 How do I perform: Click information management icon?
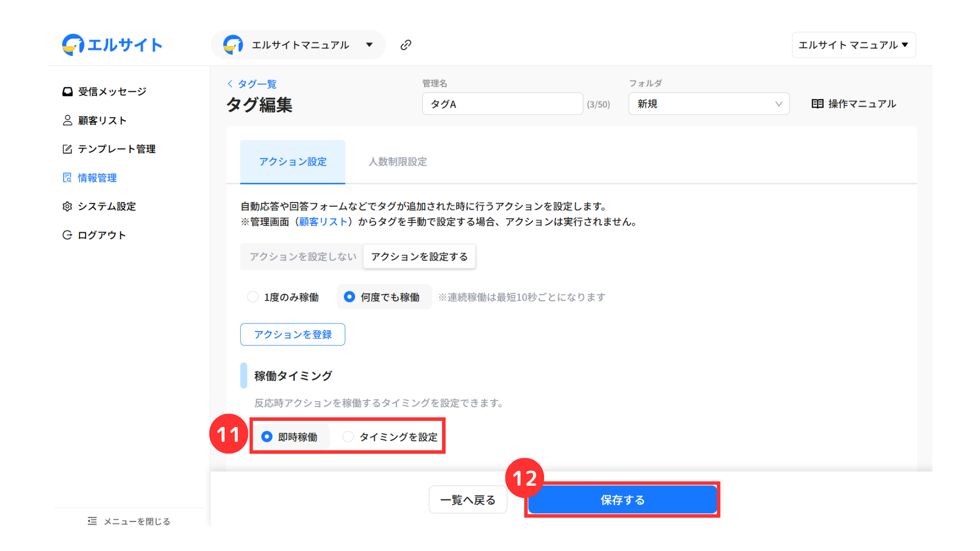click(67, 178)
